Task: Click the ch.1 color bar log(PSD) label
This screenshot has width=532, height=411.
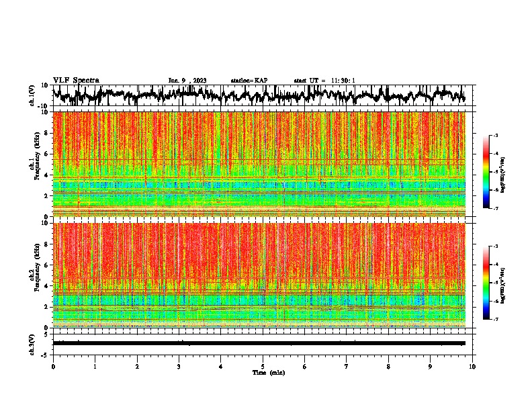Action: [502, 175]
